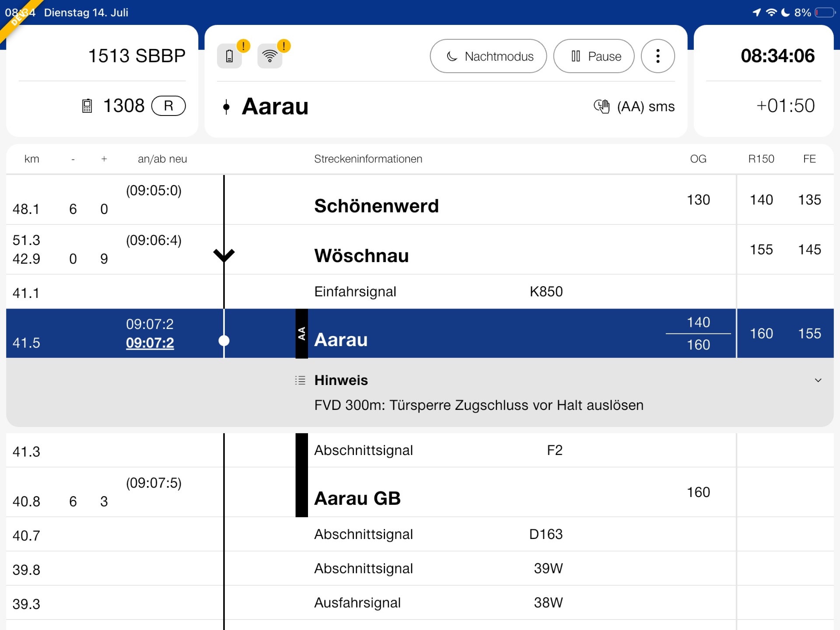Tap the Hinweis list icon
840x630 pixels.
tap(300, 380)
